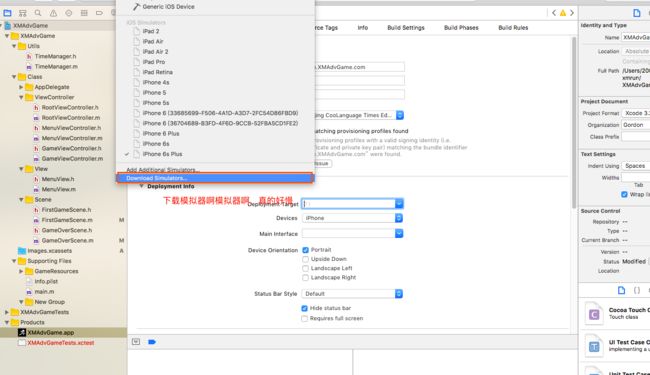The height and width of the screenshot is (375, 650).
Task: Select the Cocoa Touch Class template icon
Action: (x=594, y=314)
